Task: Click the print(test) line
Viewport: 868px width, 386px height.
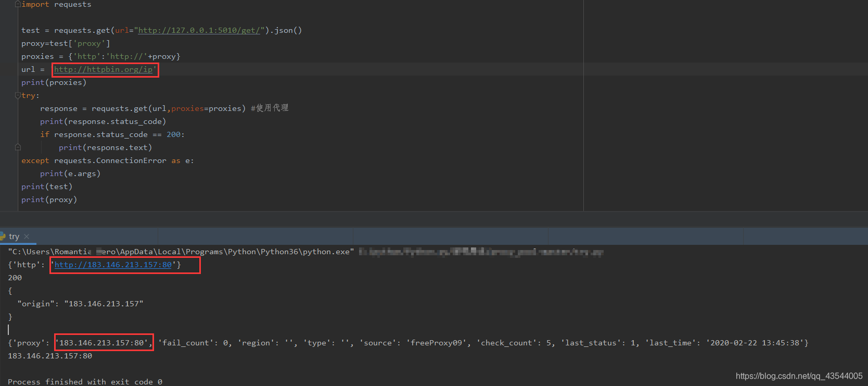Action: [x=47, y=186]
